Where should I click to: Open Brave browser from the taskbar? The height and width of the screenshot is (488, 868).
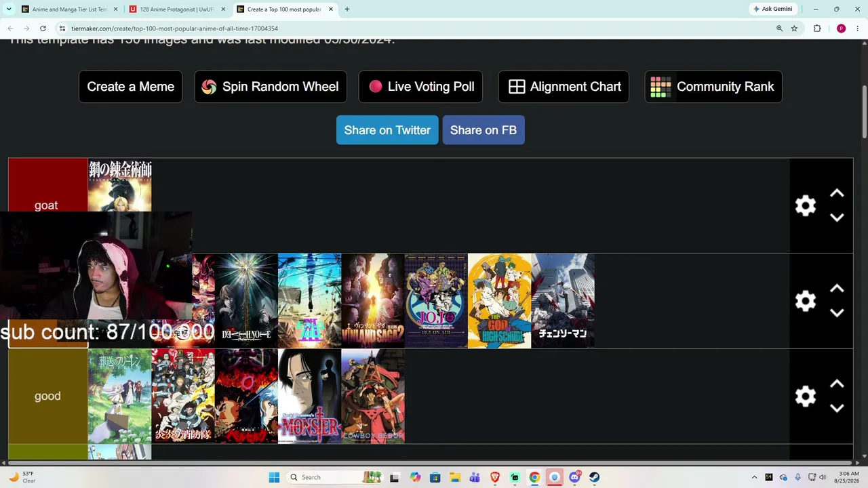[495, 477]
